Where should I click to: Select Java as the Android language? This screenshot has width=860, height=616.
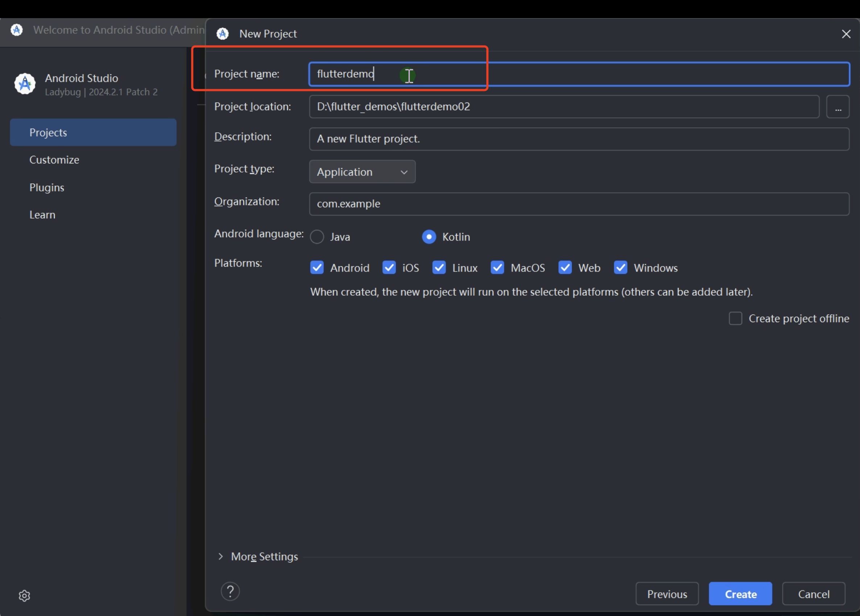point(317,237)
